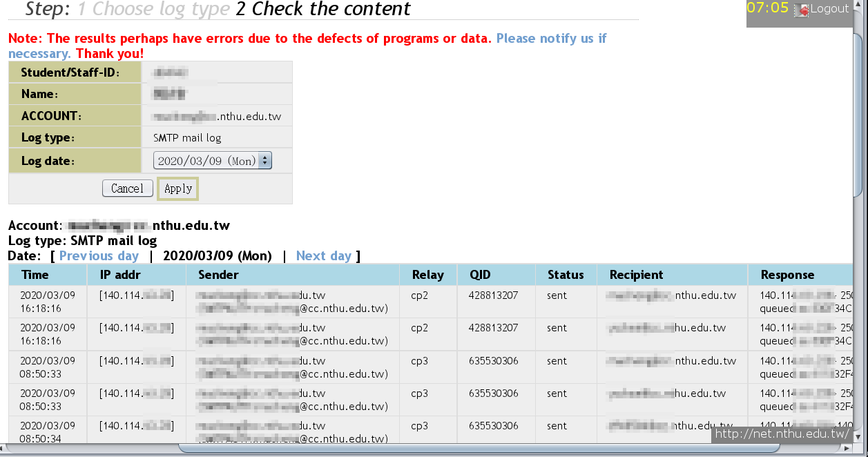The height and width of the screenshot is (457, 868).
Task: Click the red arrow Logout icon
Action: pyautogui.click(x=802, y=10)
